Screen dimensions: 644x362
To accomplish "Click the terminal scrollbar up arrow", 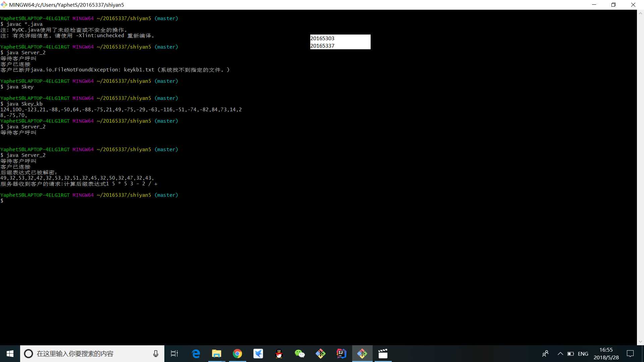I will pos(640,13).
